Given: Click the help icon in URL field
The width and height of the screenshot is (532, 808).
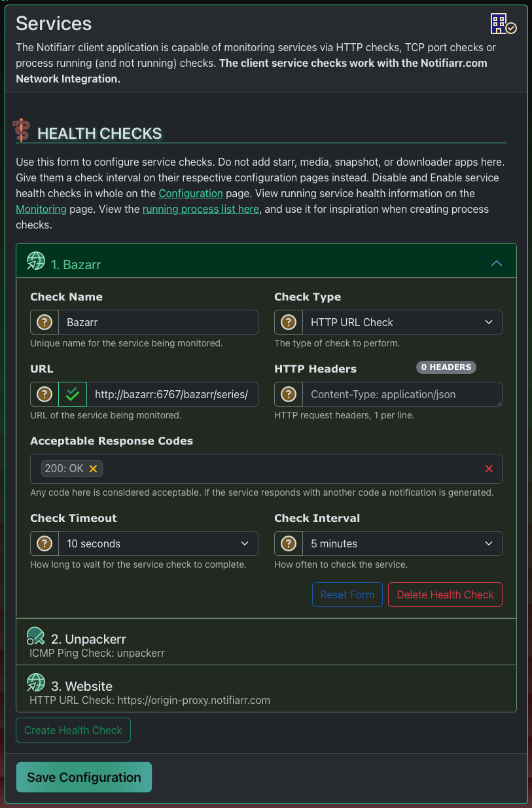Looking at the screenshot, I should coord(44,394).
